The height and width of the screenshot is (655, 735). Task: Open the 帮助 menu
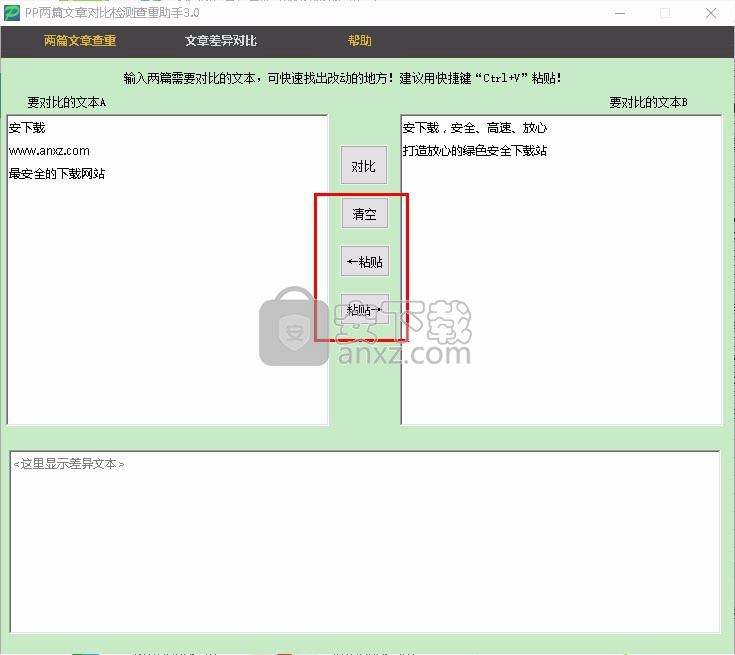pos(360,41)
